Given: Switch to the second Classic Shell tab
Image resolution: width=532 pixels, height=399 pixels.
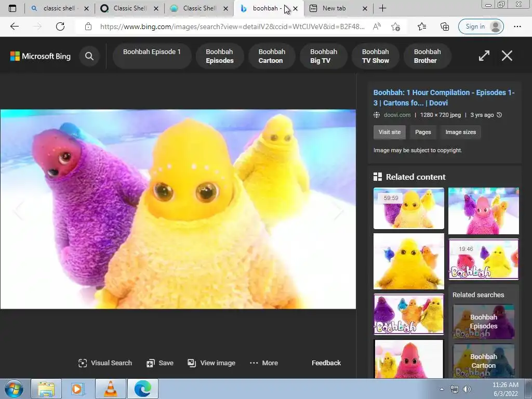Looking at the screenshot, I should pyautogui.click(x=129, y=8).
